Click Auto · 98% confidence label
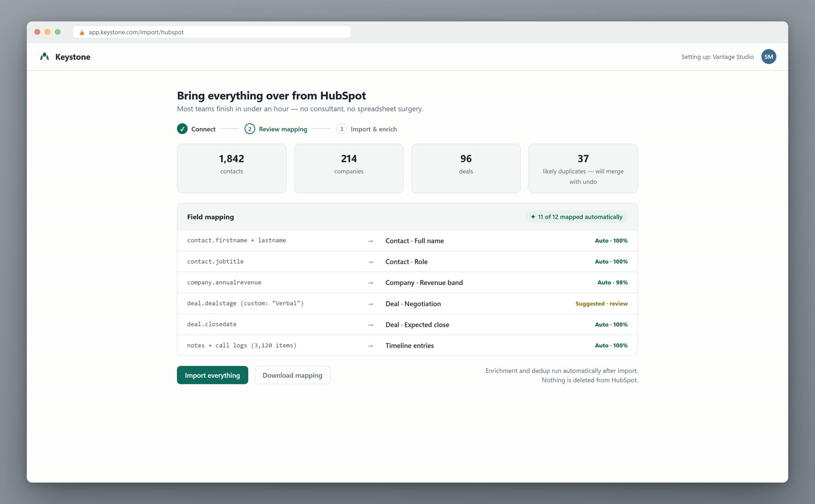The image size is (815, 504). click(x=613, y=283)
